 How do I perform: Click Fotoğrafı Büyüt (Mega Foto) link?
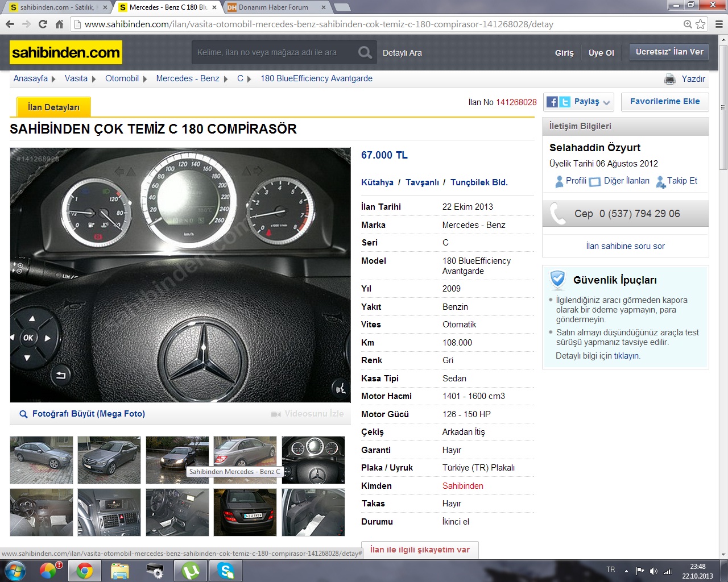[89, 414]
